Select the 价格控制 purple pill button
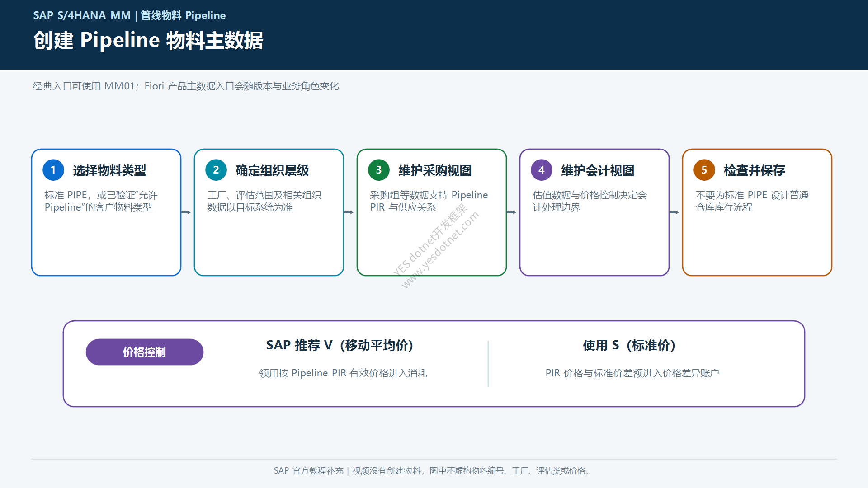The width and height of the screenshot is (868, 488). [145, 352]
